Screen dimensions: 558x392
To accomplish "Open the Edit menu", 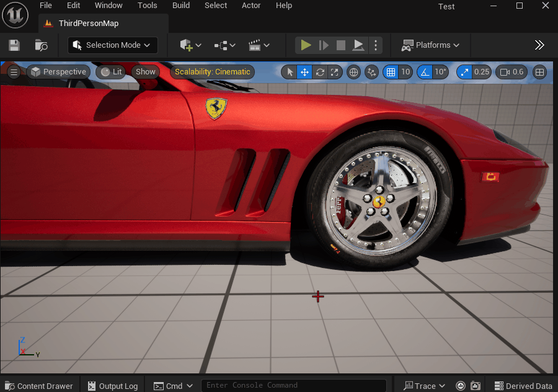I will pos(73,6).
